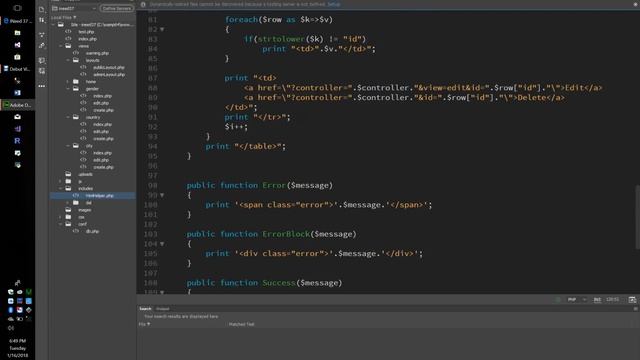This screenshot has width=640, height=360.
Task: Click the Define Servers button
Action: (117, 8)
